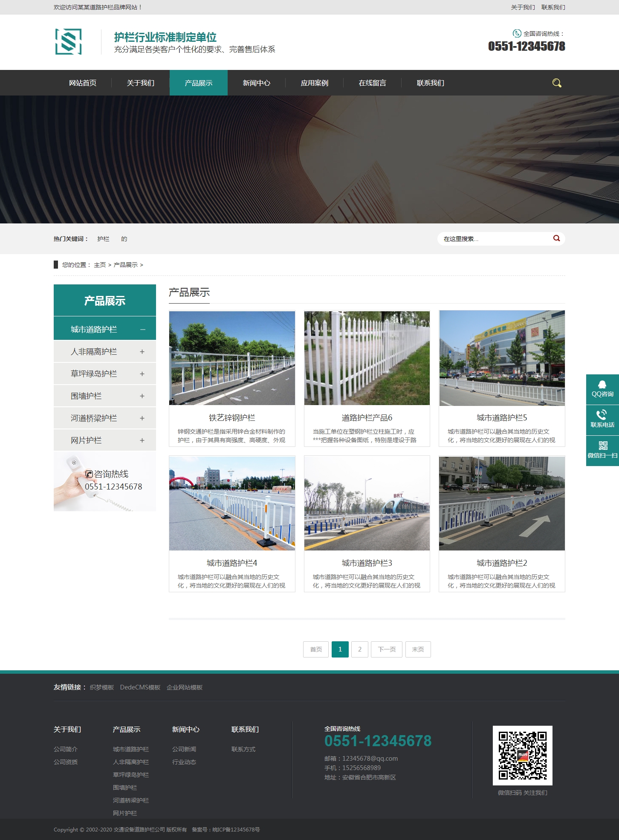
Task: Click the contact phone floating icon
Action: pos(602,420)
